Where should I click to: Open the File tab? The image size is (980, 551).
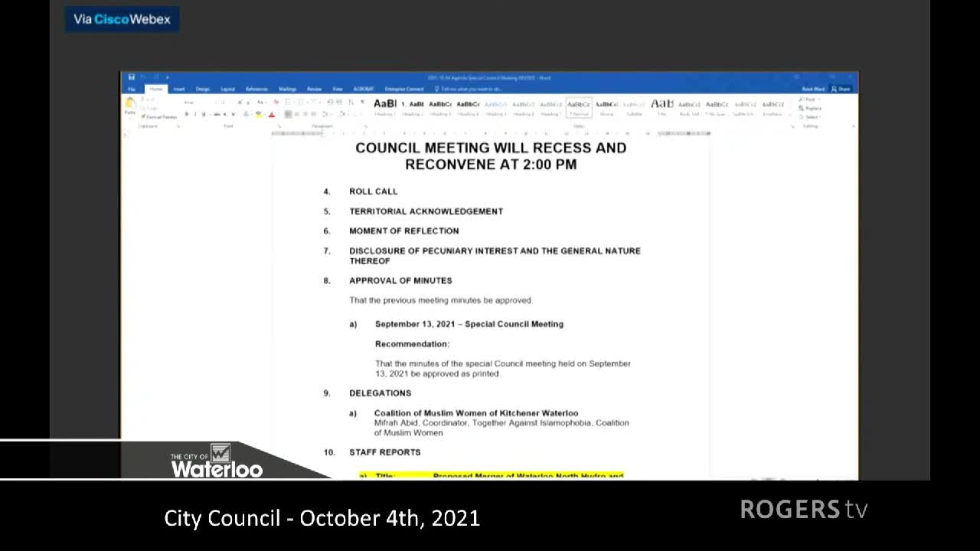[132, 89]
